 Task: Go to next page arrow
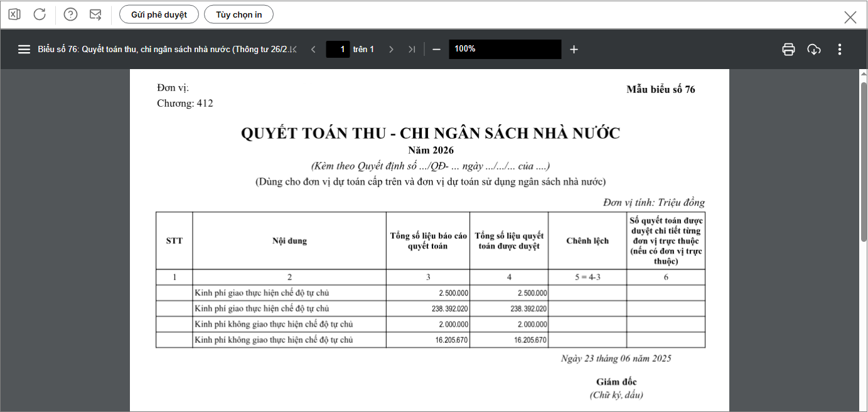coord(391,49)
